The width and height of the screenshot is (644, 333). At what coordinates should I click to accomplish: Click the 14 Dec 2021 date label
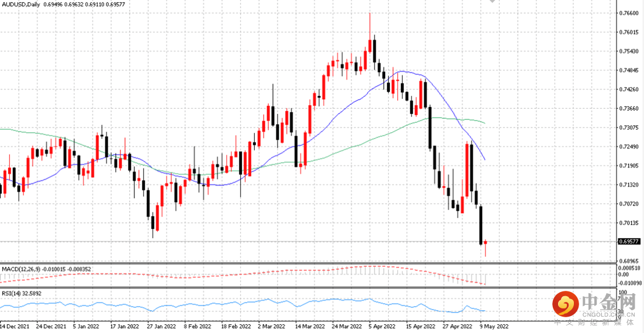click(14, 327)
